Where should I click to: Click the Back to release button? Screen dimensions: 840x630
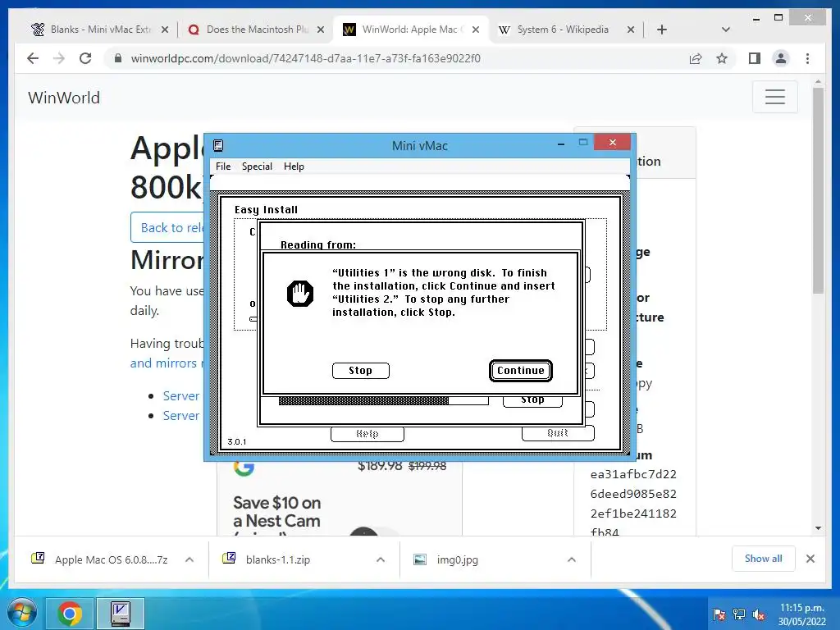tap(167, 228)
